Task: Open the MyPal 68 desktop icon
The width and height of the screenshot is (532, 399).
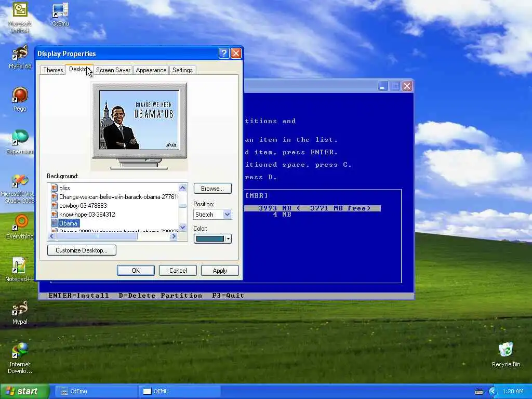Action: (x=20, y=57)
